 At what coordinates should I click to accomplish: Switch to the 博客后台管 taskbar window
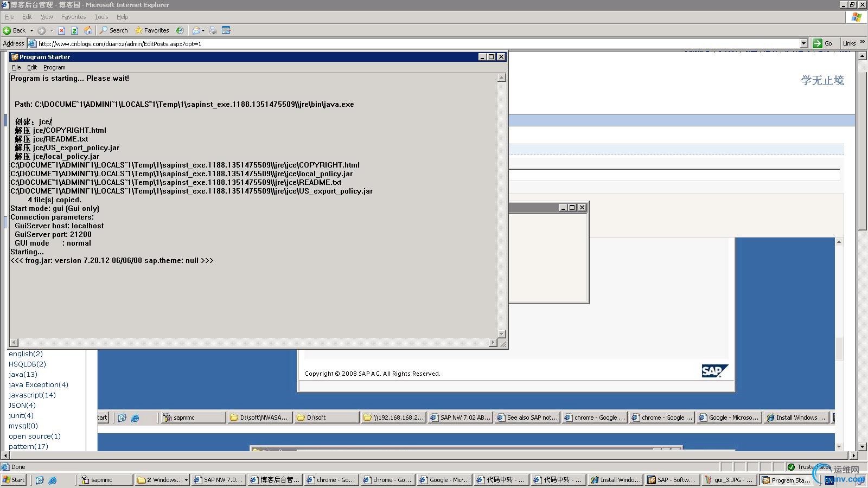click(x=276, y=480)
